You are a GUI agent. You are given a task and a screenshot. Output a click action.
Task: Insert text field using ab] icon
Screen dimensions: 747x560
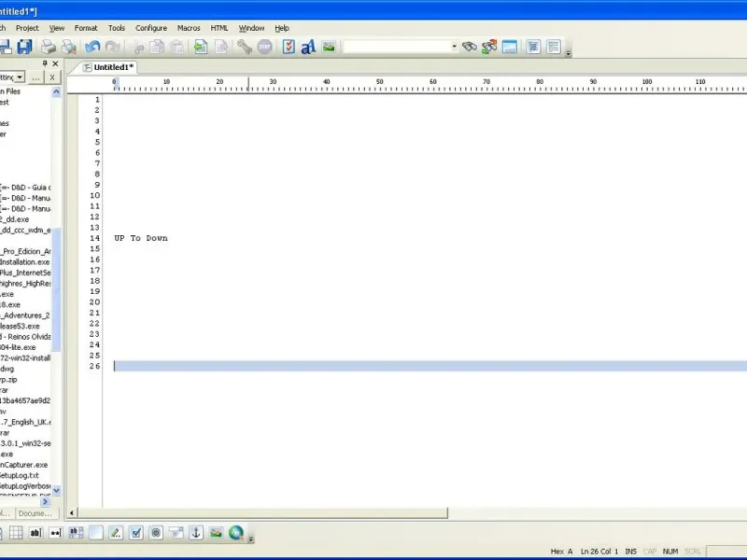[x=35, y=532]
